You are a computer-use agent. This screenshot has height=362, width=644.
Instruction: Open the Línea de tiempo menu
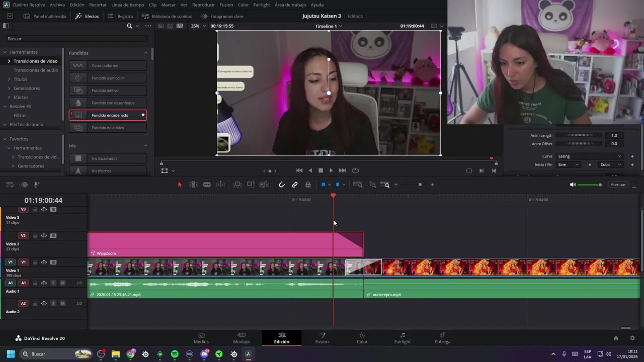127,5
